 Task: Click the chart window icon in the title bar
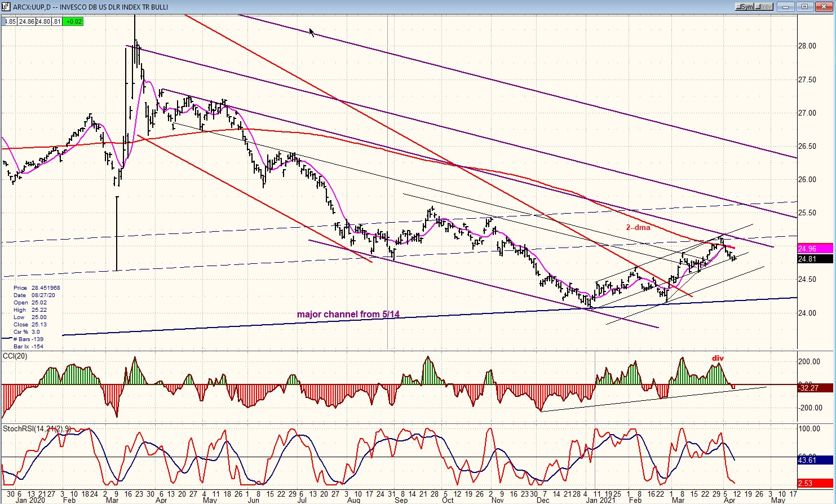pyautogui.click(x=6, y=7)
